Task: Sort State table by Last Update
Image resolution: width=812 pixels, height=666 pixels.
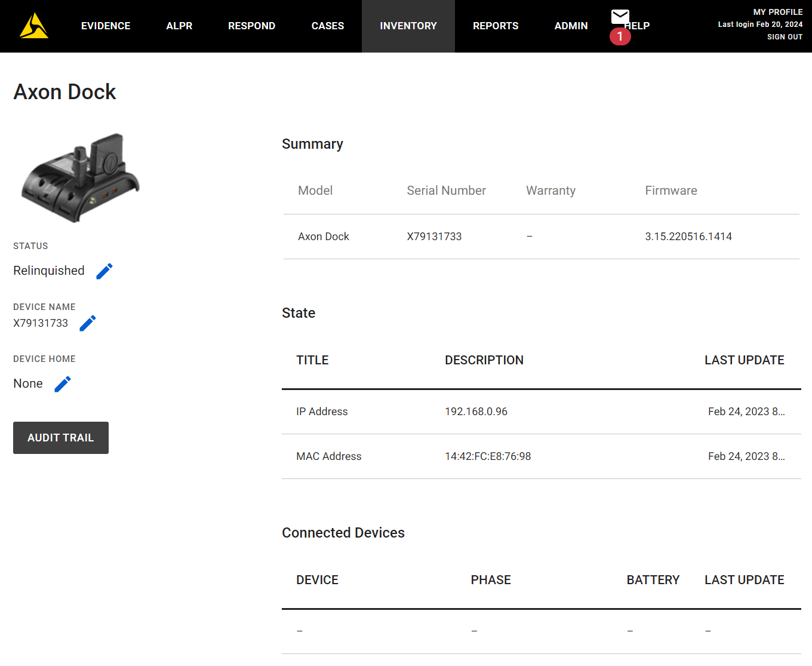Action: tap(744, 360)
